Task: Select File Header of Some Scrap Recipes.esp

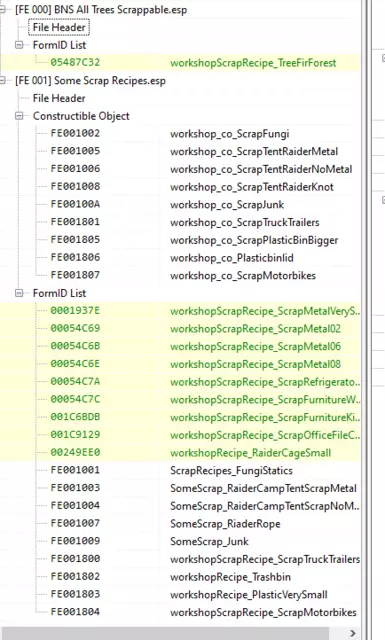Action: pyautogui.click(x=59, y=98)
